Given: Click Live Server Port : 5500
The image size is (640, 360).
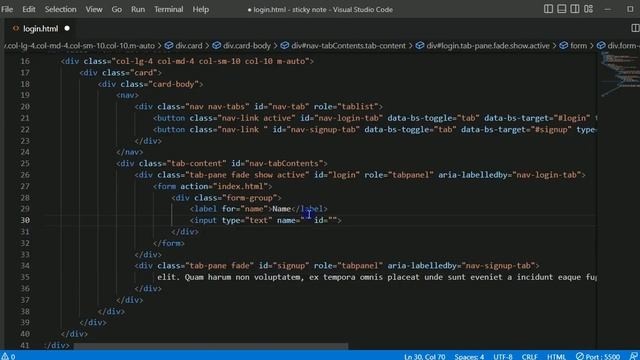Looking at the screenshot, I should [598, 356].
